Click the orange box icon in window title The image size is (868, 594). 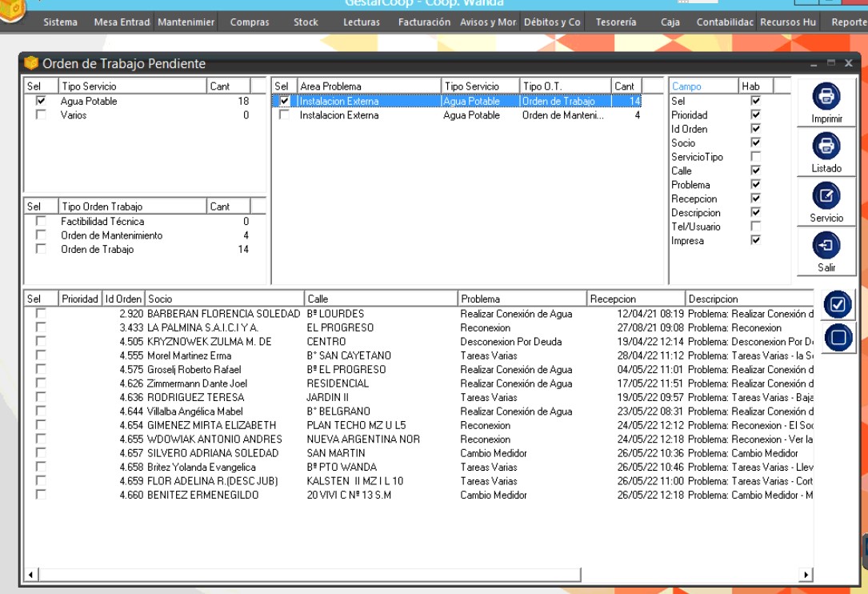point(31,63)
